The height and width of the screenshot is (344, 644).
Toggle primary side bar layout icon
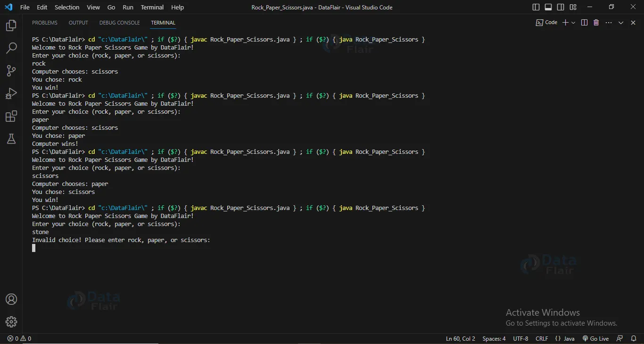[x=536, y=7]
